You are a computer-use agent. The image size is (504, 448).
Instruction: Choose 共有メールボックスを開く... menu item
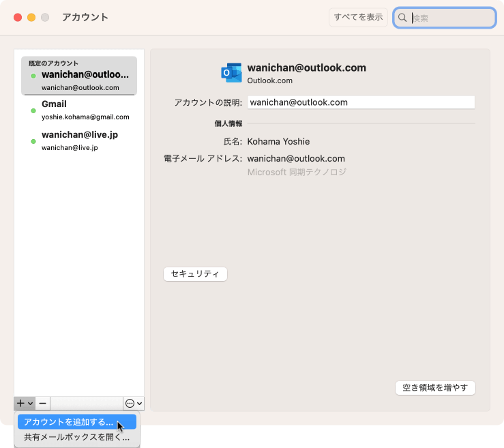77,437
